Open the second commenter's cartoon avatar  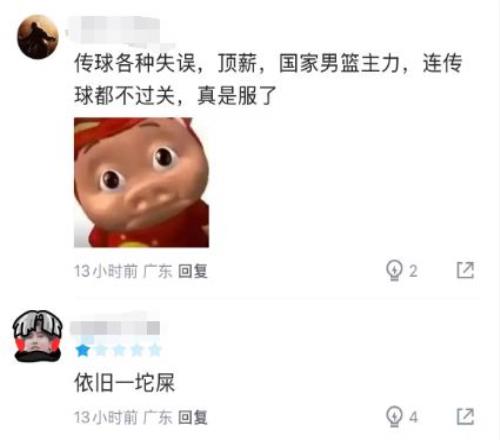coord(38,336)
